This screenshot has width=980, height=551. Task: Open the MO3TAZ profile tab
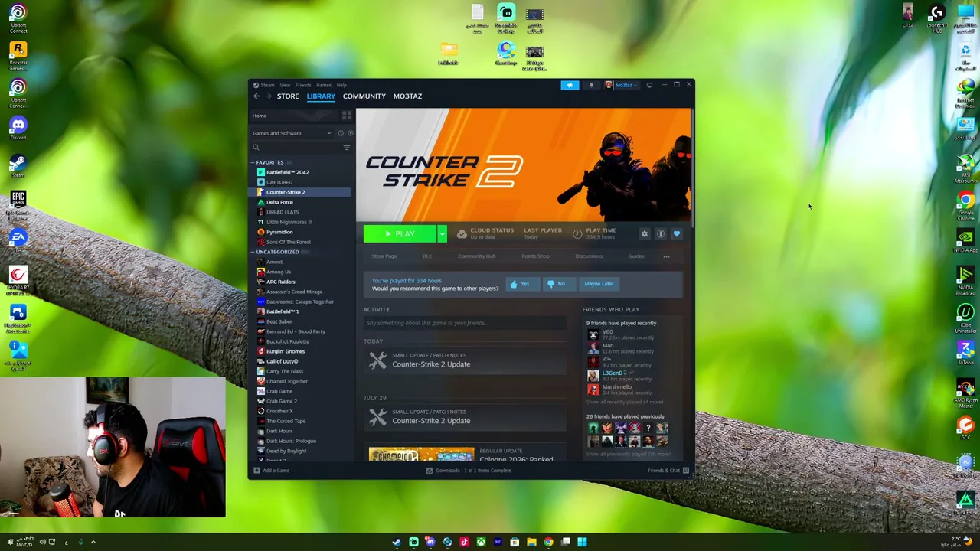tap(407, 96)
